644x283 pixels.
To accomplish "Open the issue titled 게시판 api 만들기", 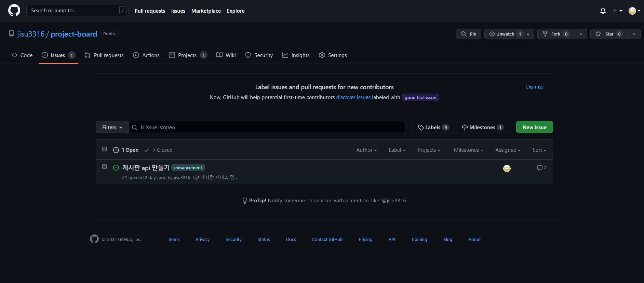I will (x=146, y=167).
